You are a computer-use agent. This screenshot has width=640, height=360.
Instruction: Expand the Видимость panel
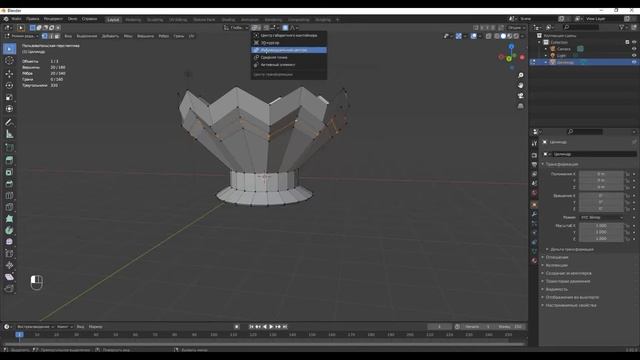click(x=557, y=289)
